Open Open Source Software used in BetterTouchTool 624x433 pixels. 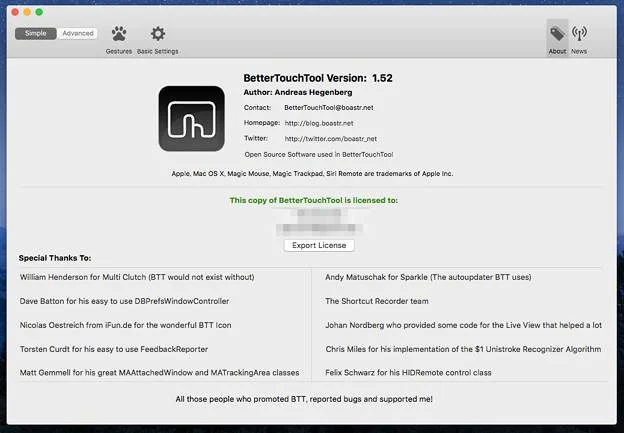click(319, 154)
